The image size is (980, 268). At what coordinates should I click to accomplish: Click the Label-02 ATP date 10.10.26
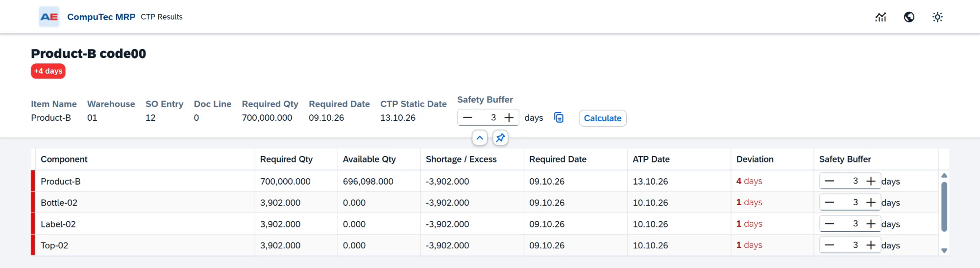click(x=650, y=224)
